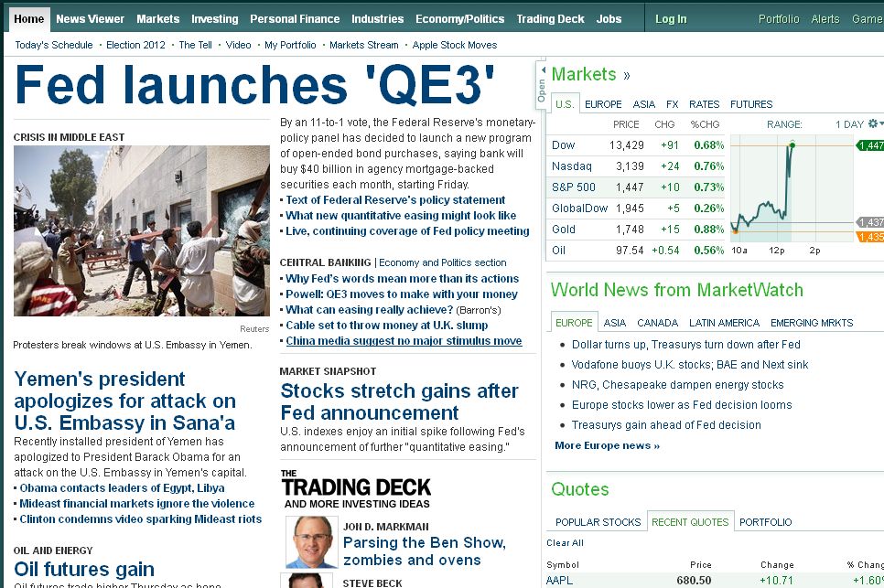Open My Portfolio sublink
This screenshot has width=884, height=588.
click(x=290, y=45)
